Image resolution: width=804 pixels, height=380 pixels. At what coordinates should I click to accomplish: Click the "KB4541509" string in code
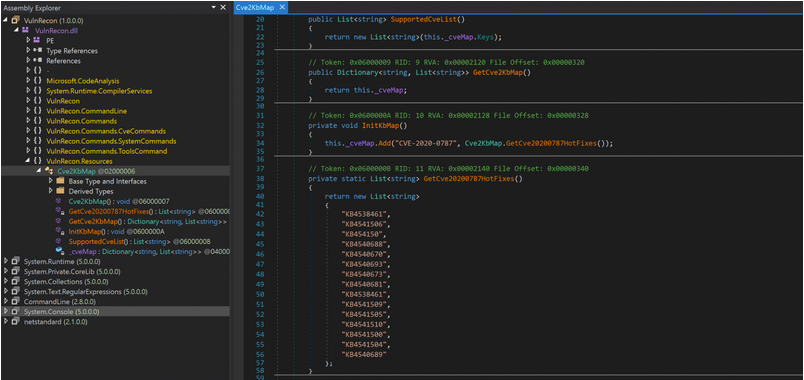click(x=365, y=304)
